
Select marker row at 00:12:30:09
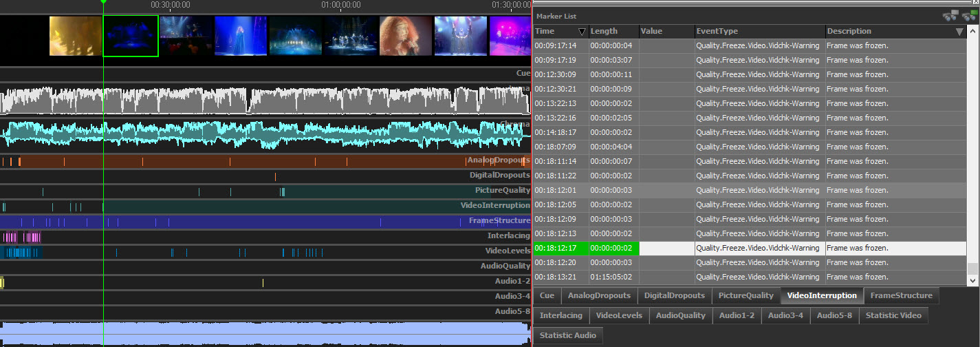tap(750, 74)
